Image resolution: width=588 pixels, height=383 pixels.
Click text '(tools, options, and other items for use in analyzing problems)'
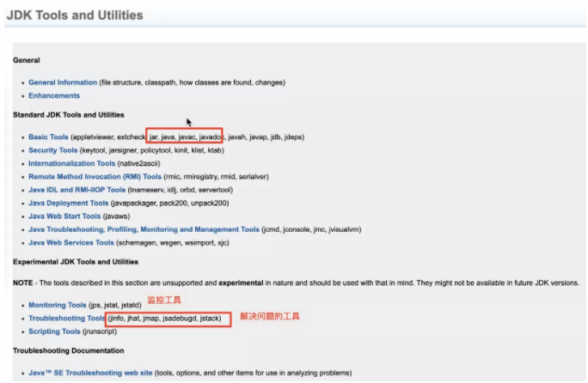pos(253,373)
